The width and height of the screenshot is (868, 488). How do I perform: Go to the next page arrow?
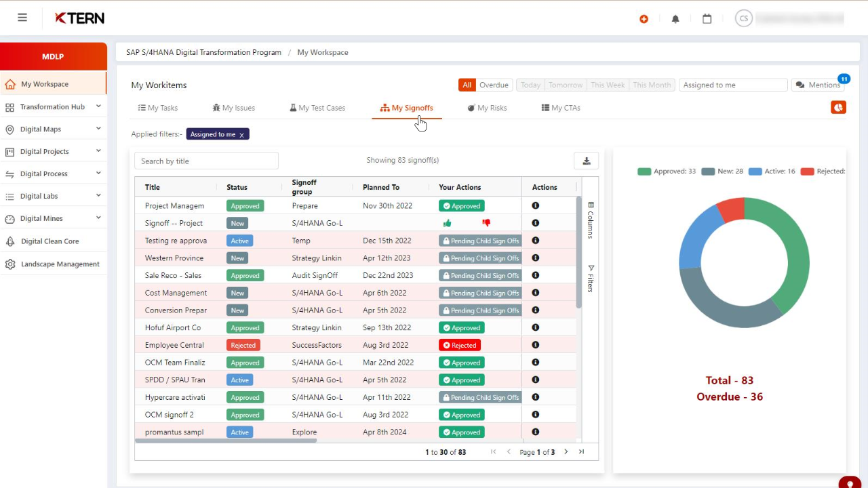coord(566,451)
